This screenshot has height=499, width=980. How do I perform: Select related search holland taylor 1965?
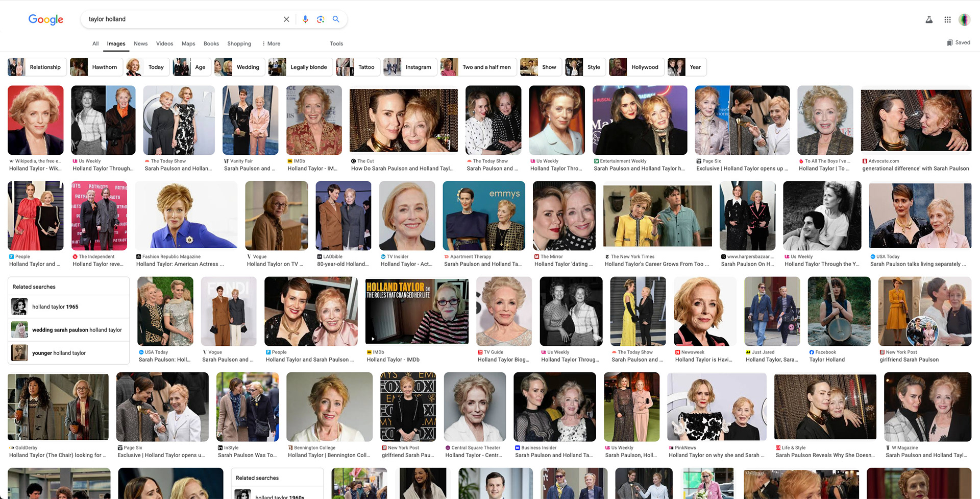69,306
